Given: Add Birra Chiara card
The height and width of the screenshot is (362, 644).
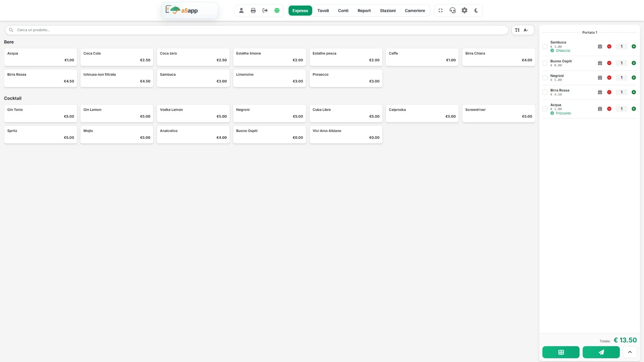Looking at the screenshot, I should pyautogui.click(x=498, y=57).
